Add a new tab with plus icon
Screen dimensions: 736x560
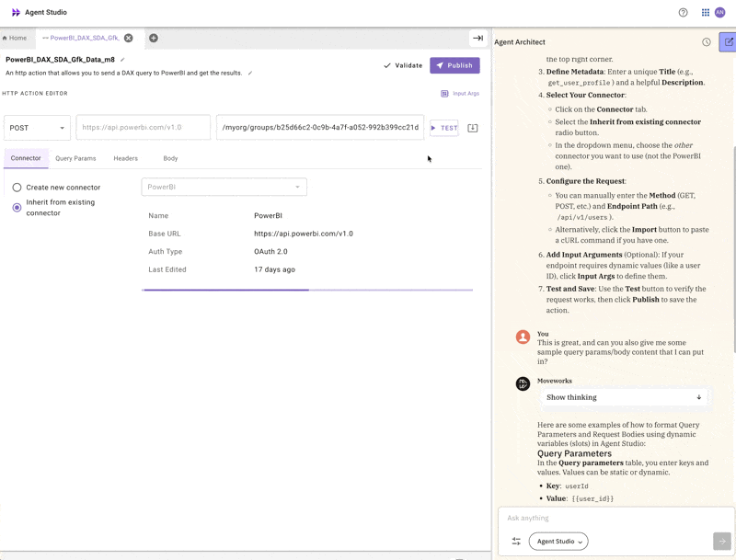[x=154, y=38]
